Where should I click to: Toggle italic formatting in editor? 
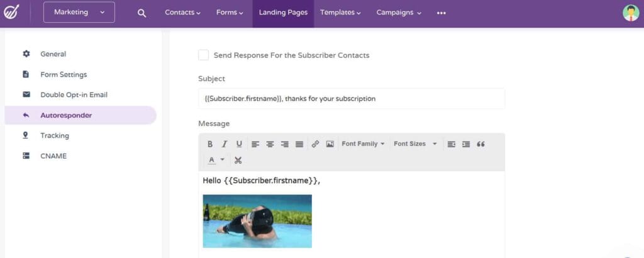[225, 144]
